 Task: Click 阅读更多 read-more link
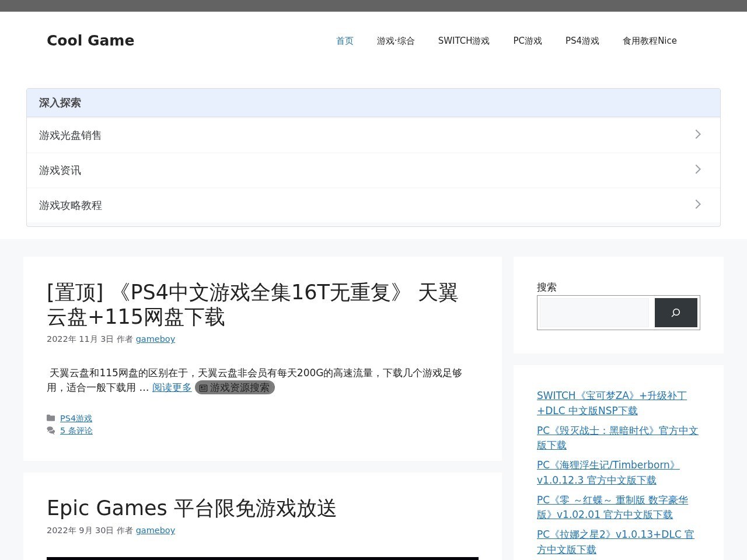[172, 387]
